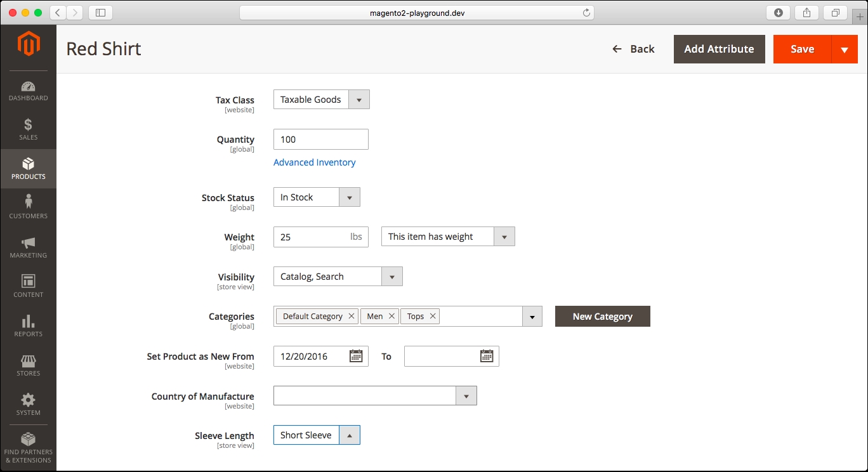This screenshot has width=868, height=472.
Task: Click the Weight input field
Action: pos(321,237)
